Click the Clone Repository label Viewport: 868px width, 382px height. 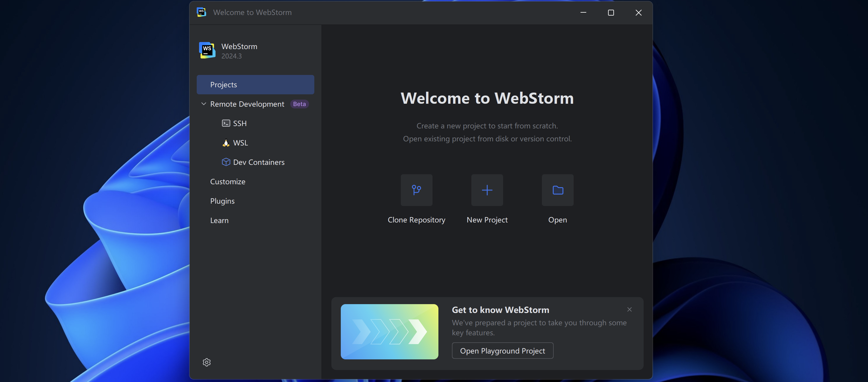click(x=416, y=220)
